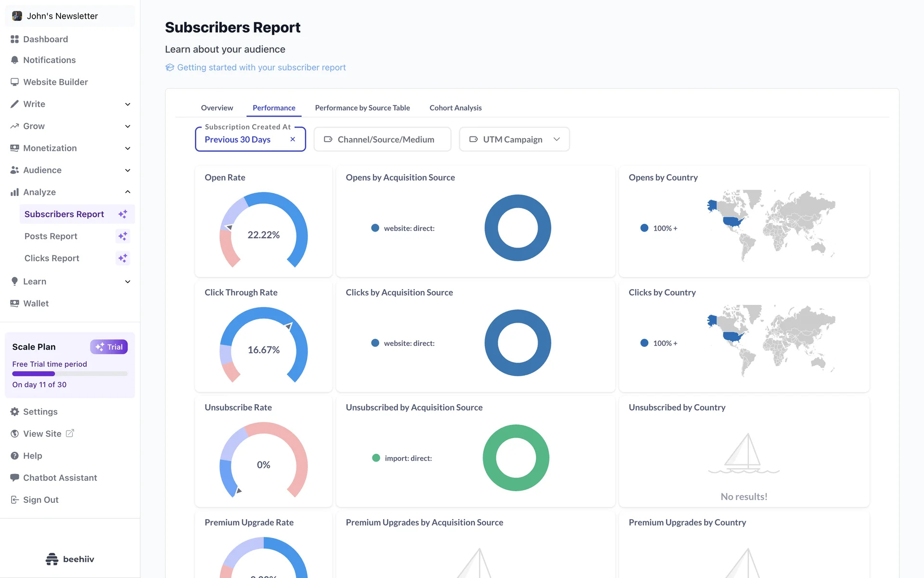Screen dimensions: 924x578
Task: Click the Chatbot Assistant speech bubble icon
Action: pos(14,477)
